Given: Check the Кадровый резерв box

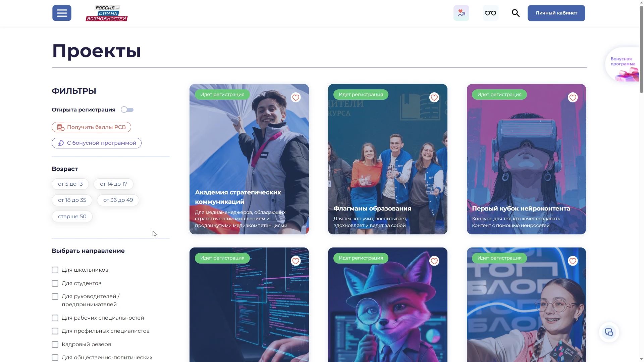Looking at the screenshot, I should coord(55,345).
